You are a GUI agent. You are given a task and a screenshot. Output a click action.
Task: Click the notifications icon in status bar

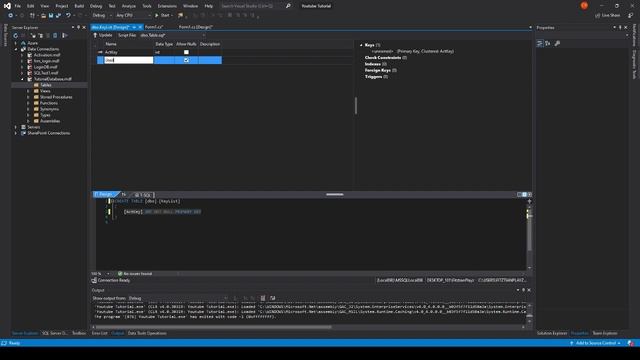[631, 343]
